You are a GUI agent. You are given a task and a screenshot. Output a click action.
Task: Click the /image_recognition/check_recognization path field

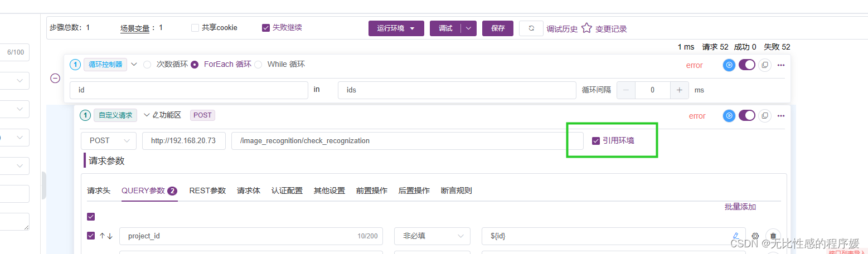point(408,141)
